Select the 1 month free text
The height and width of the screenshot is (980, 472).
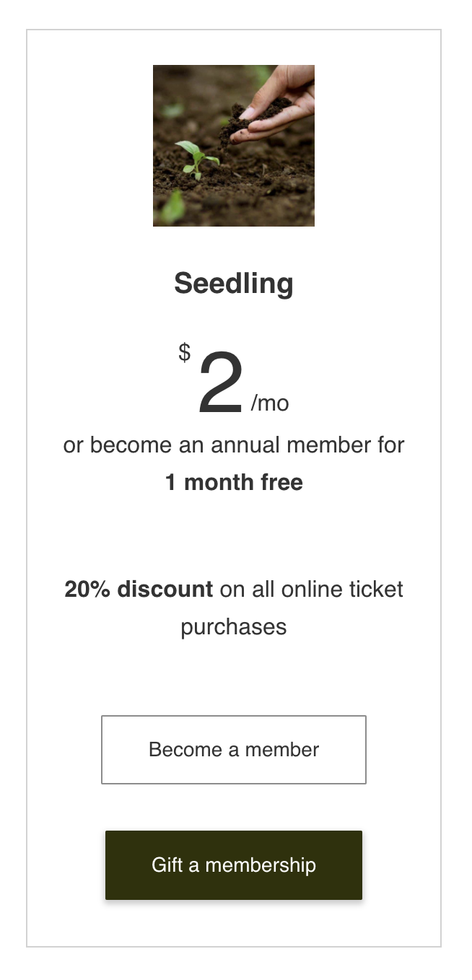(234, 482)
